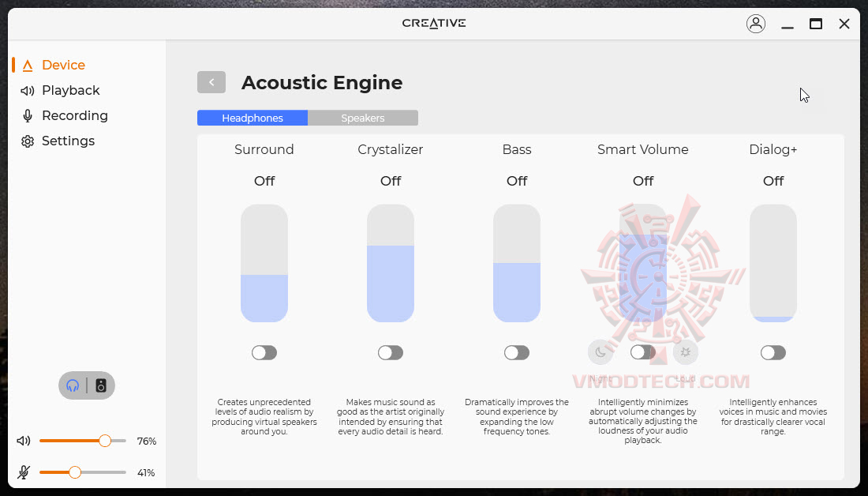
Task: Go back using the arrow button
Action: tap(211, 82)
